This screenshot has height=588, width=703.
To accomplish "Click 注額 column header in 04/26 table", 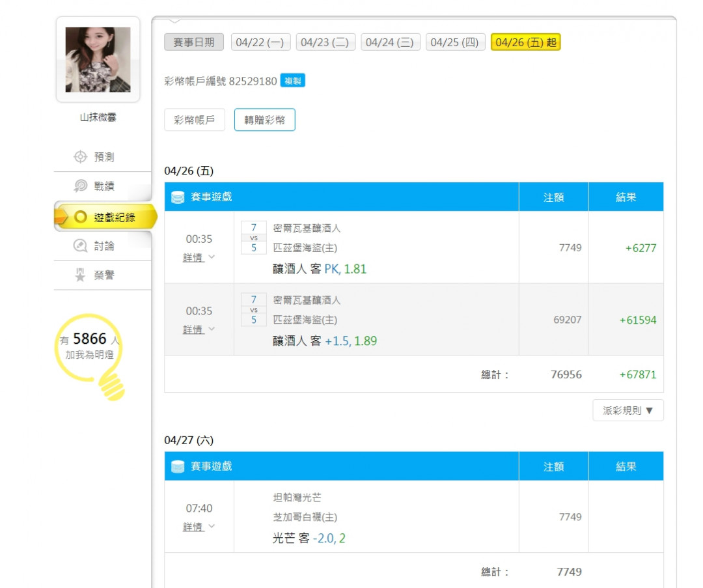I will (x=553, y=197).
